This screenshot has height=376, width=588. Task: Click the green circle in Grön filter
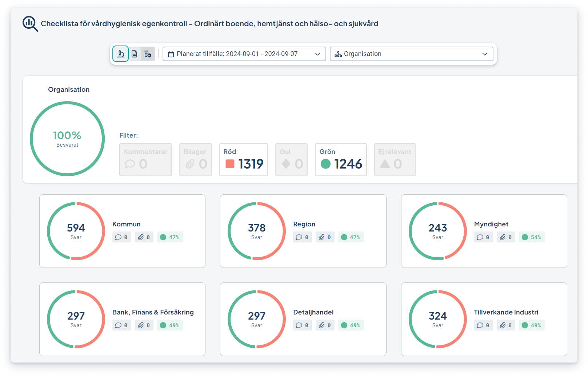coord(325,164)
